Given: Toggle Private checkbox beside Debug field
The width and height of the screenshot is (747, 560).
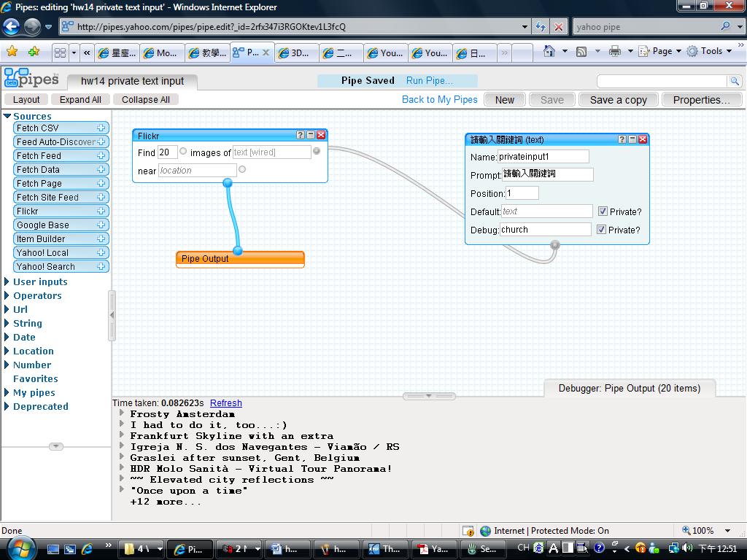Looking at the screenshot, I should (601, 230).
